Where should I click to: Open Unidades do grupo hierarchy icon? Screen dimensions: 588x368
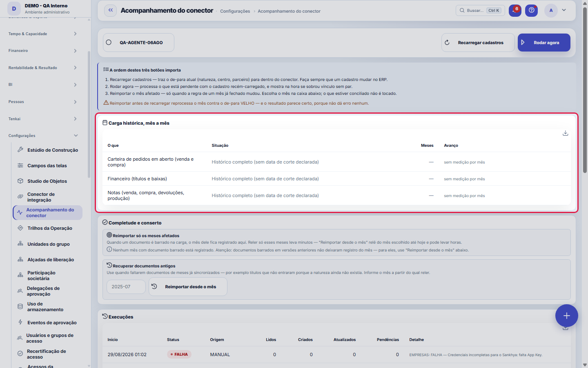pyautogui.click(x=20, y=244)
